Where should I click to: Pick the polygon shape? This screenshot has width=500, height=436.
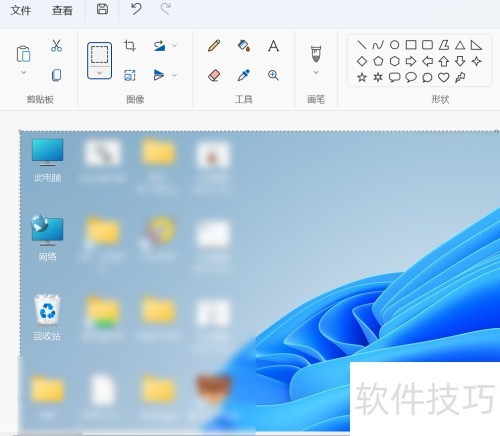click(444, 45)
